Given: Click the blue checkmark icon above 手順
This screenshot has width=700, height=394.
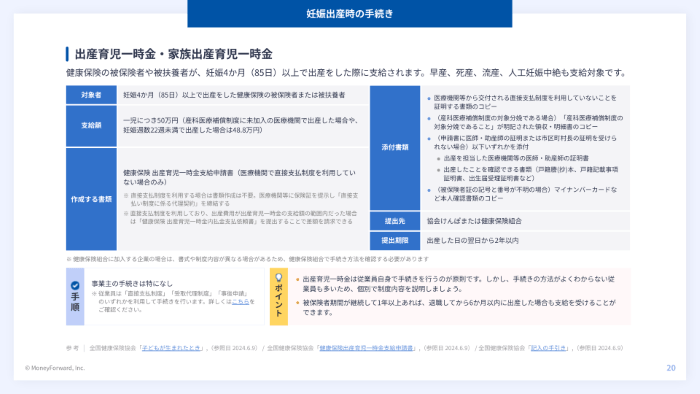Looking at the screenshot, I should point(75,286).
